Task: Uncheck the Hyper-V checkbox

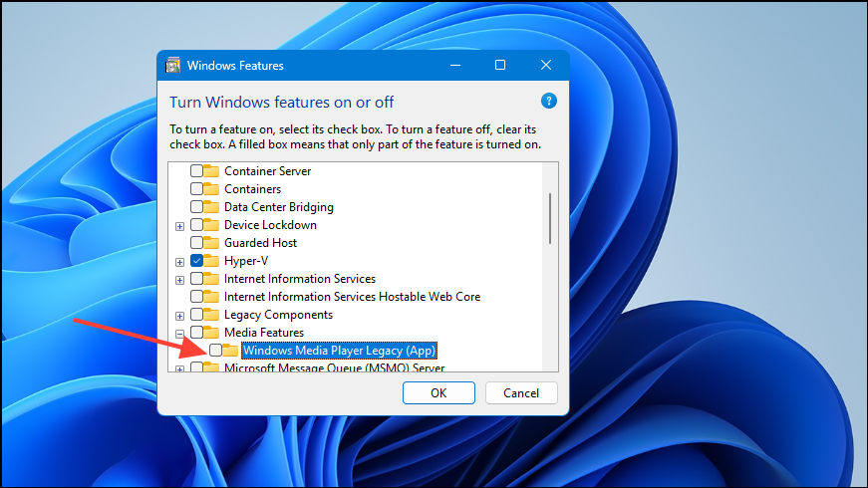Action: pos(196,261)
